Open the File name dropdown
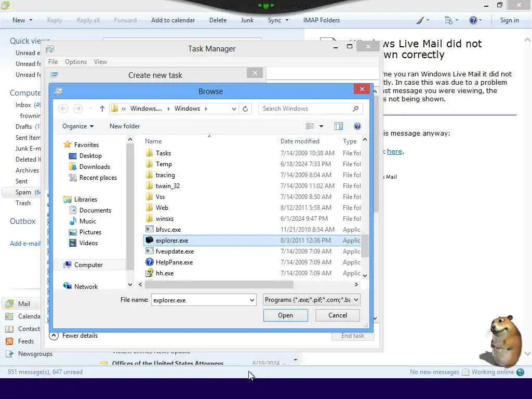The height and width of the screenshot is (399, 532). (252, 300)
